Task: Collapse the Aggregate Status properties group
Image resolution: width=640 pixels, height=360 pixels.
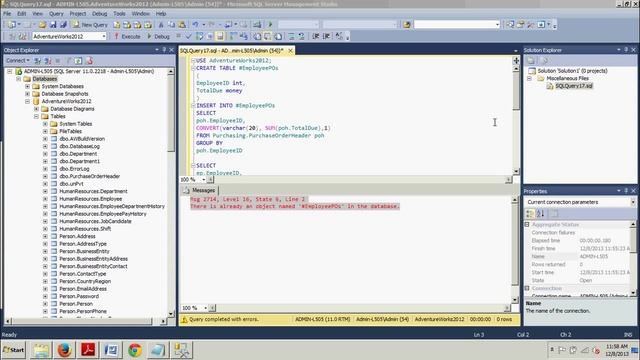Action: coord(527,225)
